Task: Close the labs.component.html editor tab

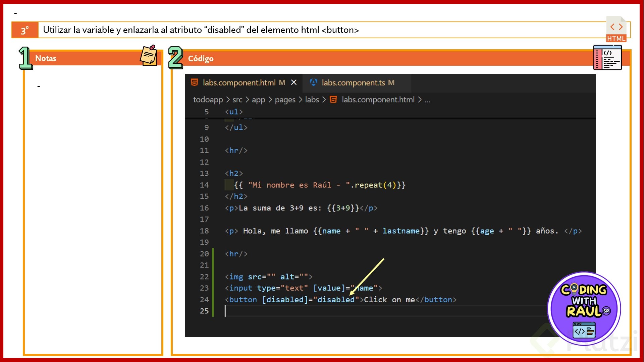Action: pyautogui.click(x=294, y=82)
